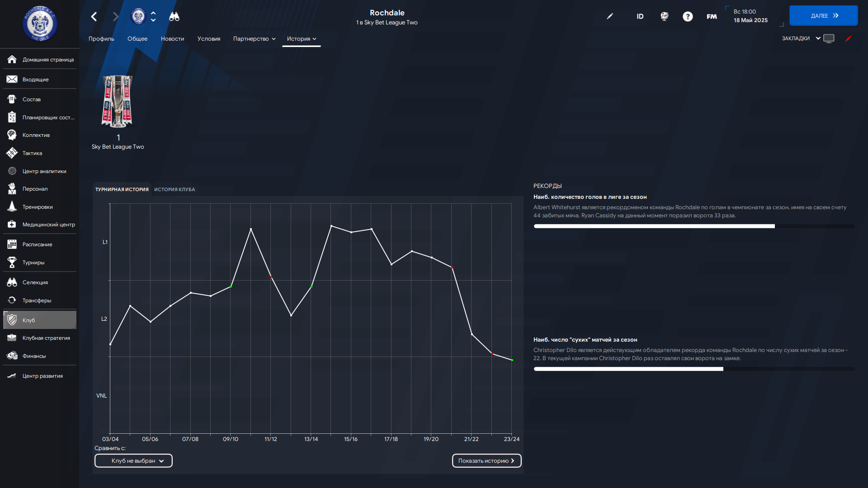Open the Клуб не выбран dropdown

[x=133, y=461]
